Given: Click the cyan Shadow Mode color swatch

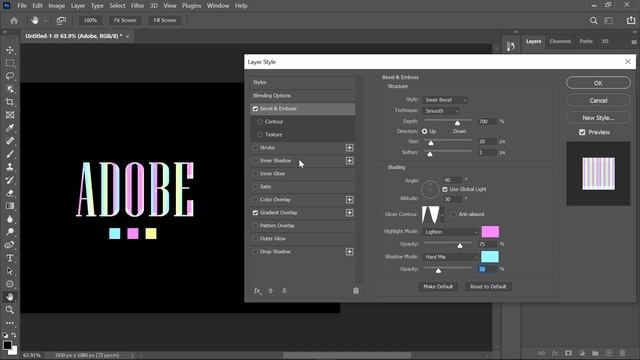Looking at the screenshot, I should pyautogui.click(x=490, y=257).
